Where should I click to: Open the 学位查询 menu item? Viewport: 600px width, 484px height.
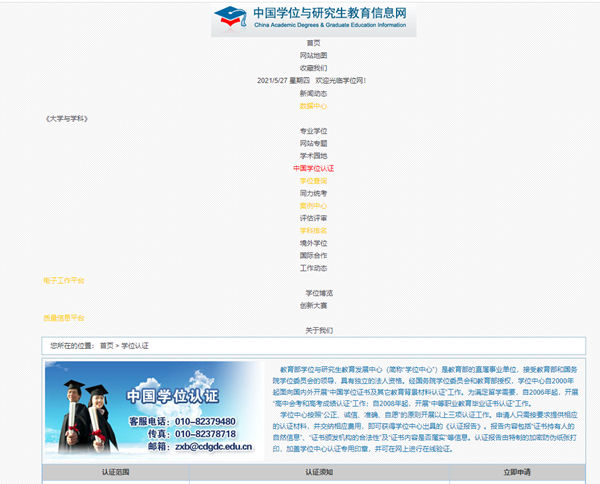(x=313, y=181)
